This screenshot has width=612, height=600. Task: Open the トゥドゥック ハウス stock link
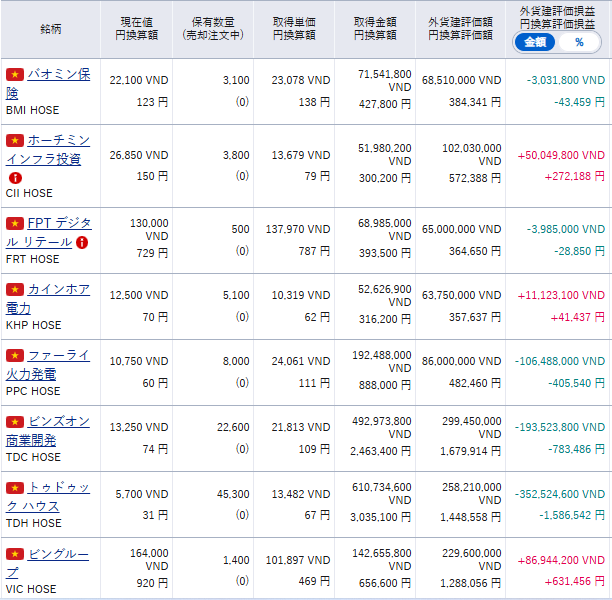58,487
